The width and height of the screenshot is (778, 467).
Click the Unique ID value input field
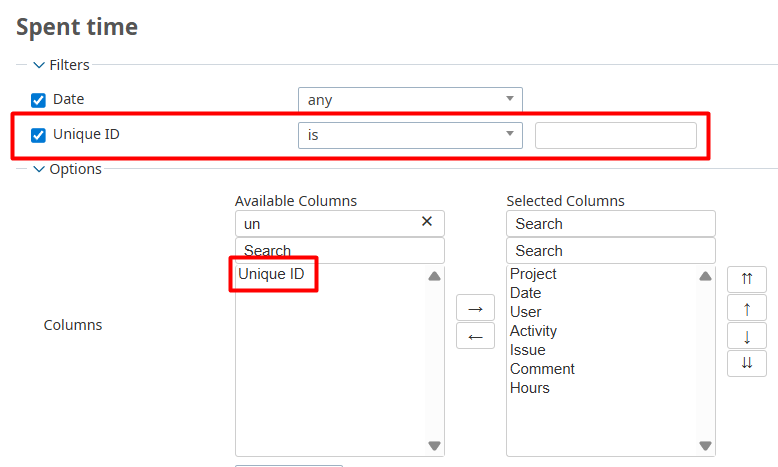point(615,135)
